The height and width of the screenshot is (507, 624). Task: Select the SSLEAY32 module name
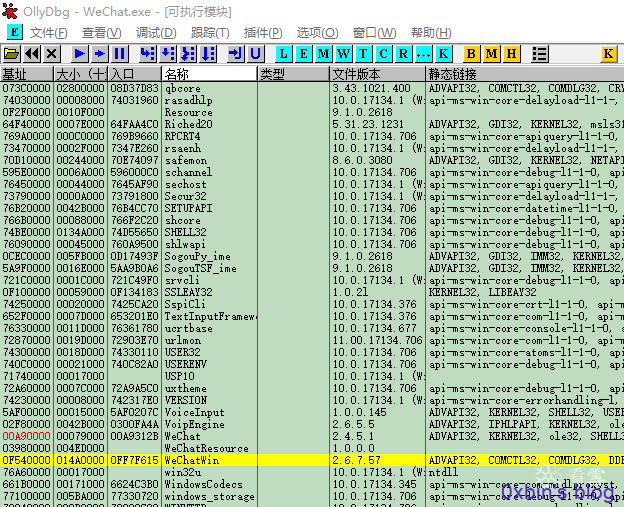pos(188,292)
